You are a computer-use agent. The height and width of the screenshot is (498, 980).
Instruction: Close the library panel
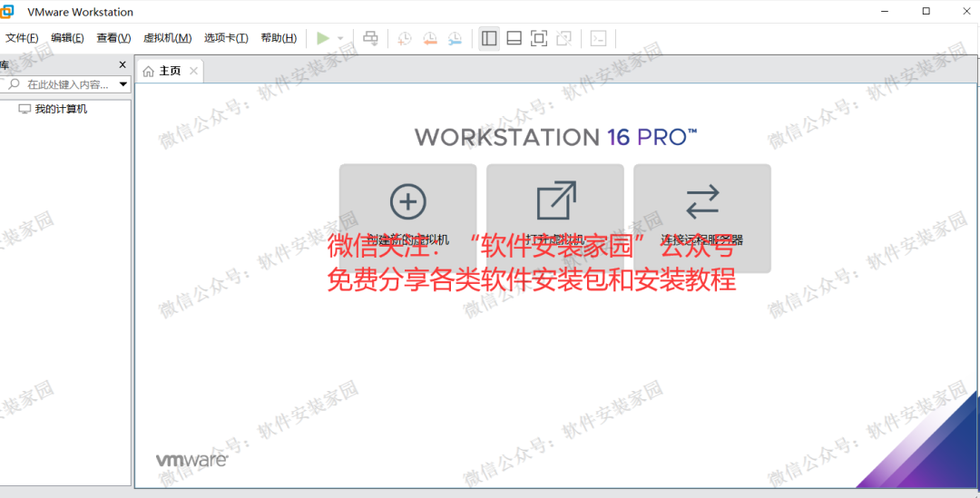click(122, 65)
